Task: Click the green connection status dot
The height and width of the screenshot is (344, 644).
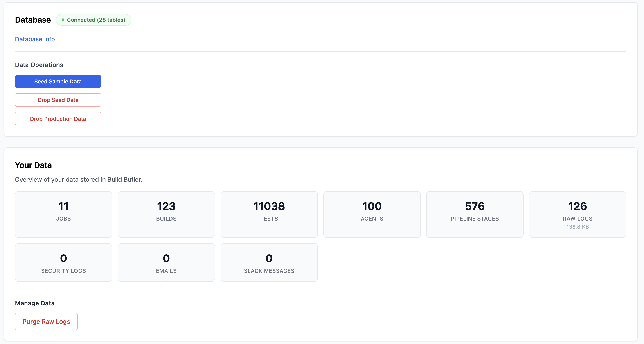Action: [x=63, y=20]
